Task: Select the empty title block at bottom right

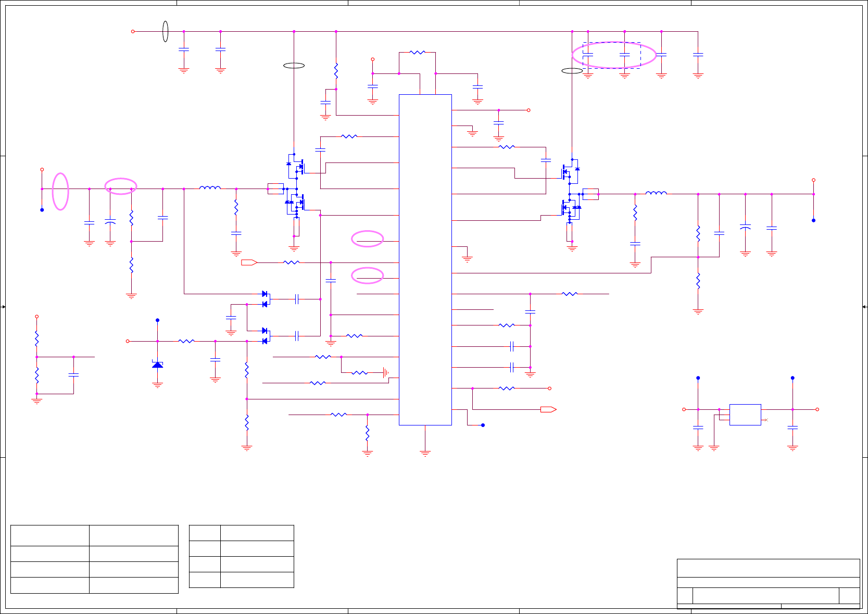Action: point(768,583)
